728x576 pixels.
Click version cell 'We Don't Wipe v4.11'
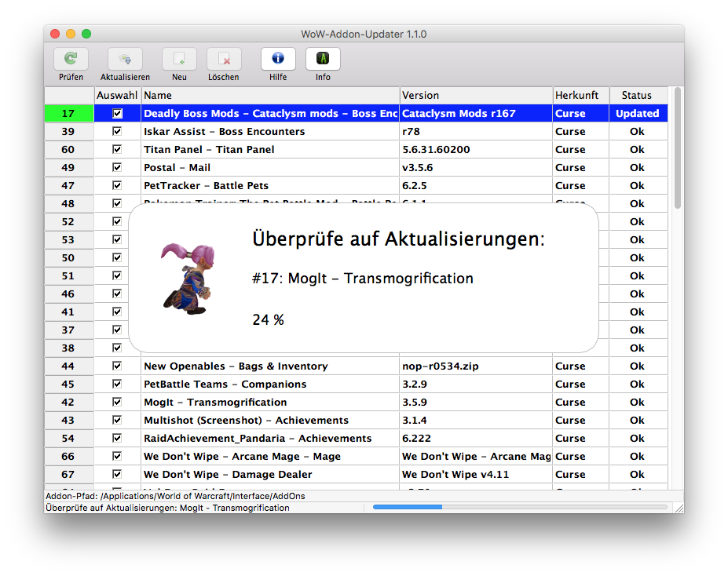pos(476,475)
